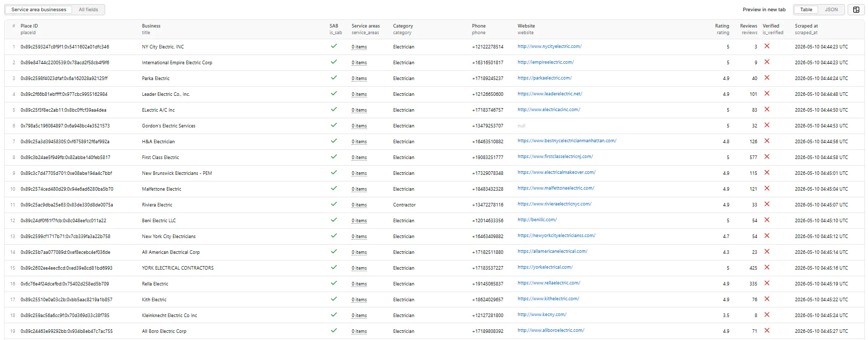Viewport: 868px width, 340px height.
Task: Toggle the column layout icon button
Action: [856, 10]
